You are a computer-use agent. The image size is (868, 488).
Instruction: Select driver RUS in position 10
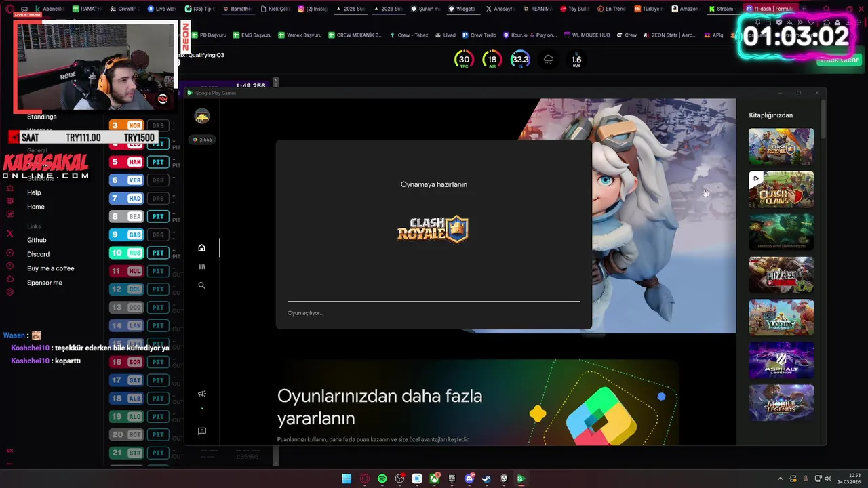[126, 253]
